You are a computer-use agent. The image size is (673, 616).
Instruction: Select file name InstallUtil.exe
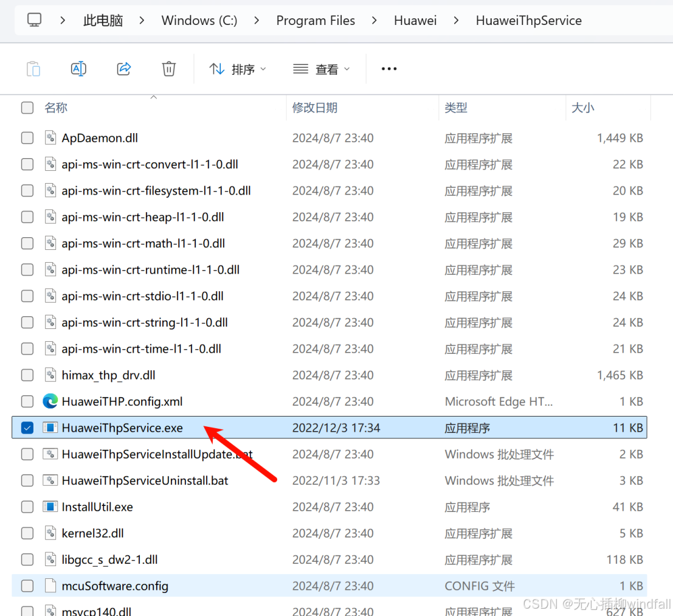(x=97, y=507)
